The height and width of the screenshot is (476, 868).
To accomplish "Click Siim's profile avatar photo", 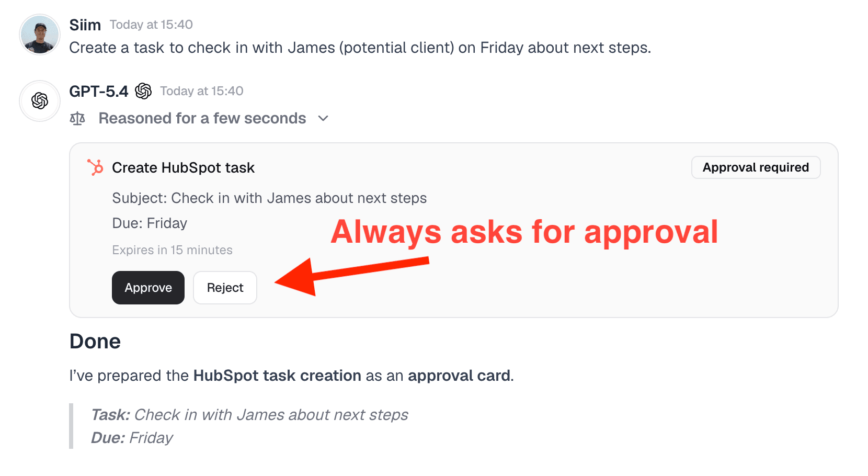I will pos(40,35).
